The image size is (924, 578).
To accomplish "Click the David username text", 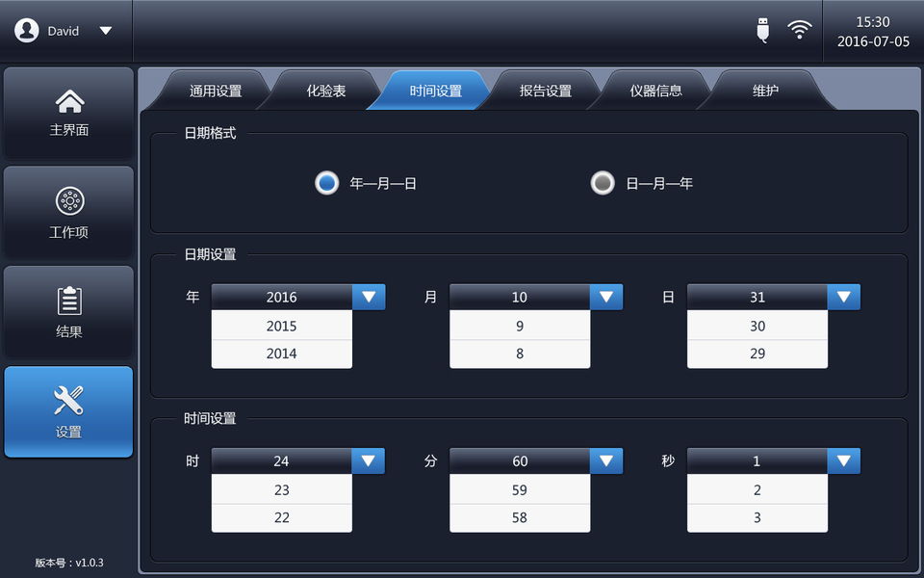I will pos(64,31).
